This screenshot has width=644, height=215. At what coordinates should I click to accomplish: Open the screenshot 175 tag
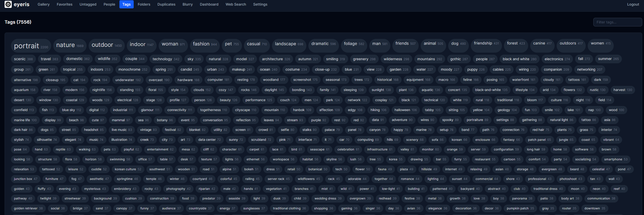point(305,80)
